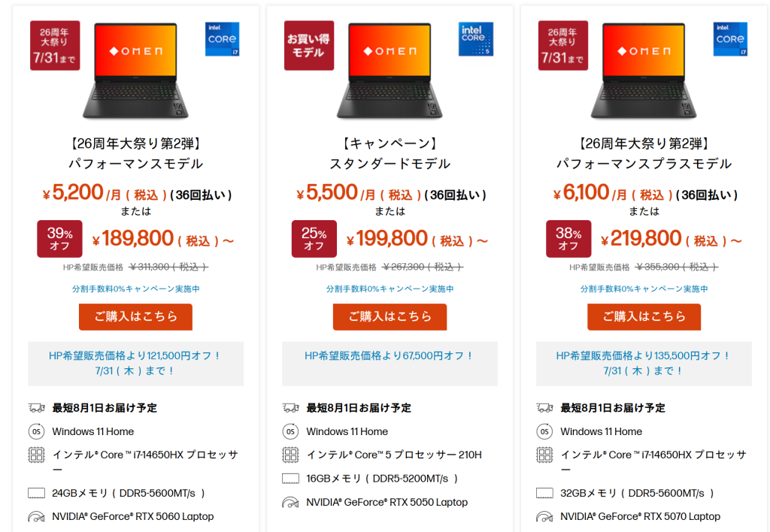The height and width of the screenshot is (532, 770).
Task: Click the Intel Core 5 badge on Standard model
Action: point(476,39)
